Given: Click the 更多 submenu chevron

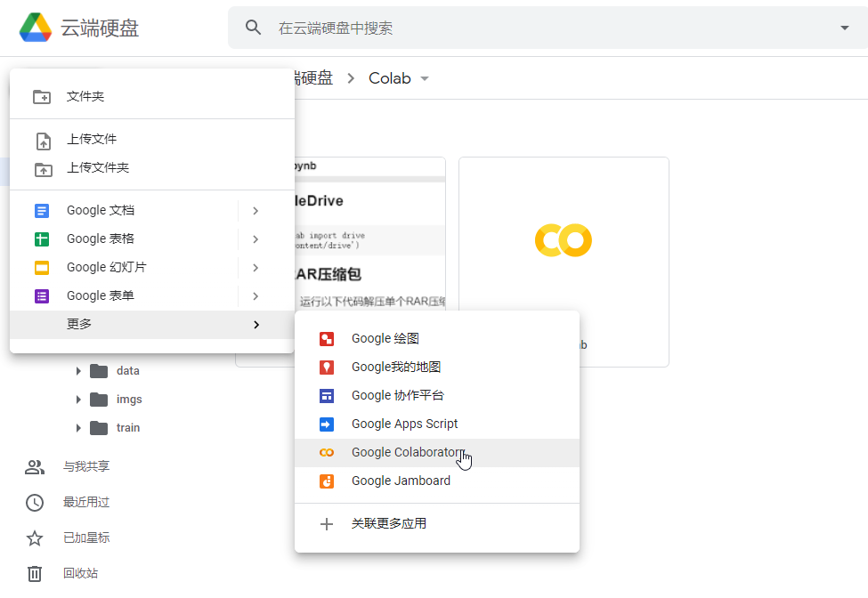Looking at the screenshot, I should (x=256, y=325).
